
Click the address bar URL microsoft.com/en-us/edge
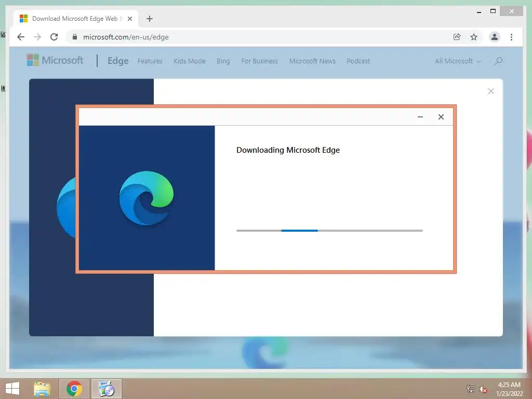tap(126, 37)
